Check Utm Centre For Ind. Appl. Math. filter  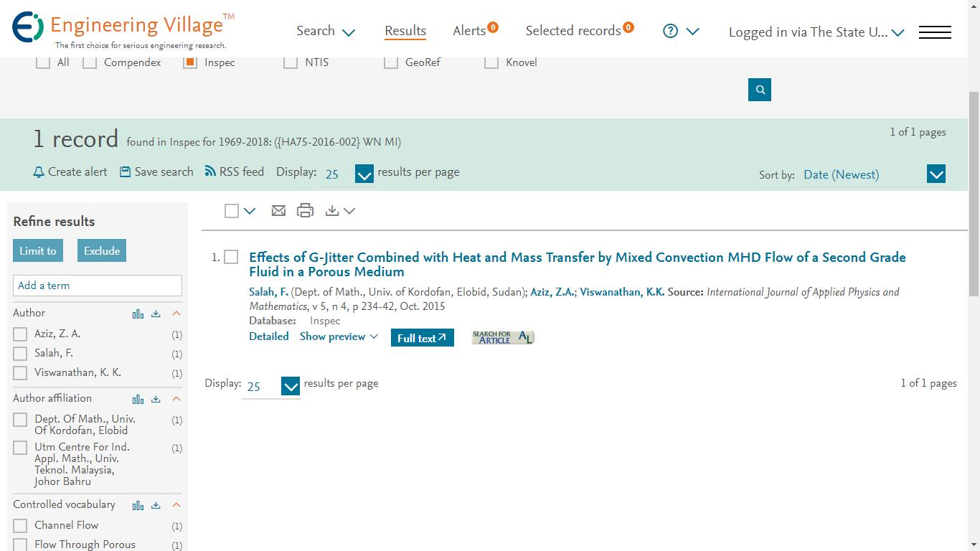[x=20, y=448]
